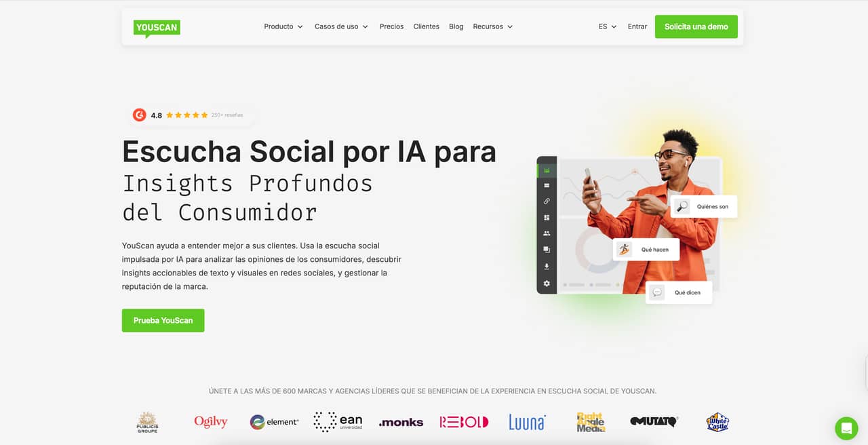Select the surfer icon beside Qué hacen
The width and height of the screenshot is (868, 445).
click(624, 250)
